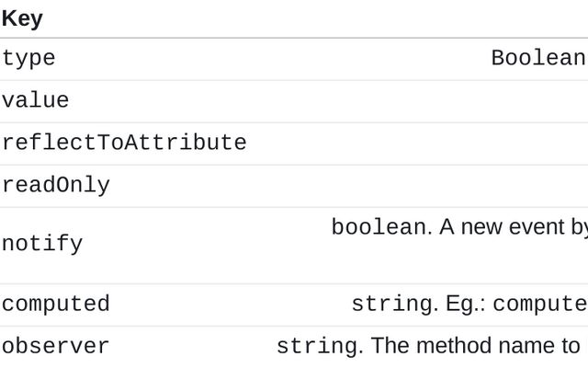The height and width of the screenshot is (368, 588).
Task: Click the compute code word after 'Eg.:'
Action: point(539,305)
